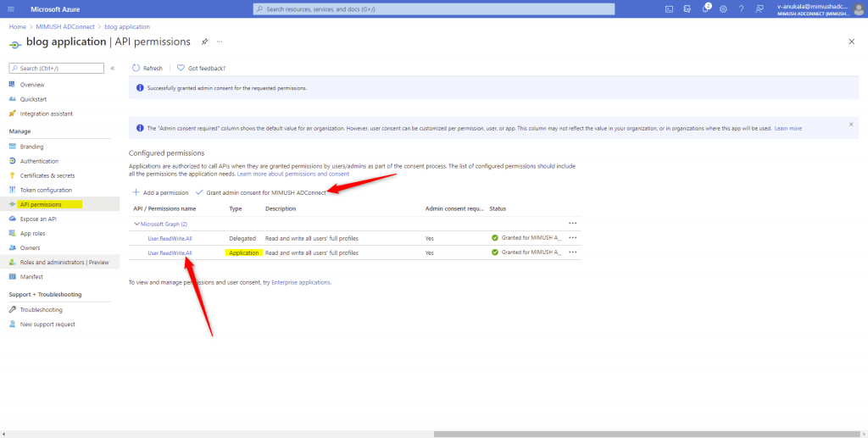The width and height of the screenshot is (868, 438).
Task: Click Microsoft Azure logo text
Action: [x=55, y=9]
